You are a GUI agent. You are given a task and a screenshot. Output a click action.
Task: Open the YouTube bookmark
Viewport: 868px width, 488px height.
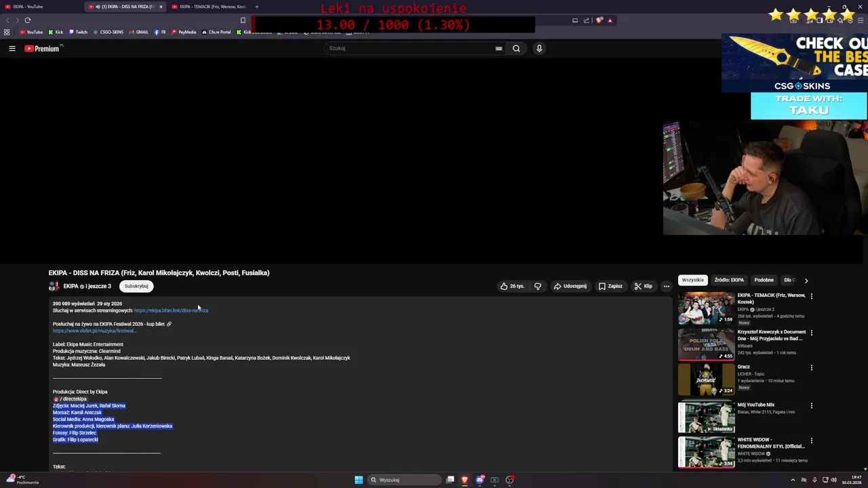pyautogui.click(x=31, y=32)
